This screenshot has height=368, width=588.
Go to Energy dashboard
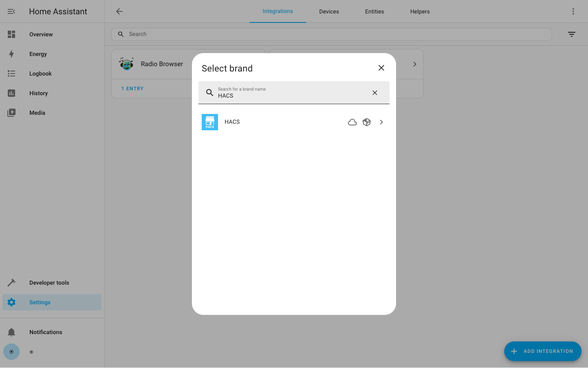[38, 54]
